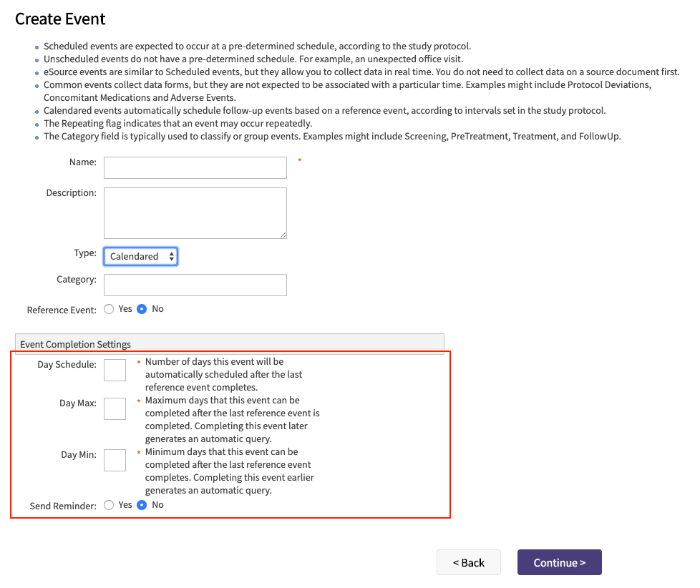Click the Day Schedule input box
Viewport: 700px width, 588px height.
click(115, 371)
